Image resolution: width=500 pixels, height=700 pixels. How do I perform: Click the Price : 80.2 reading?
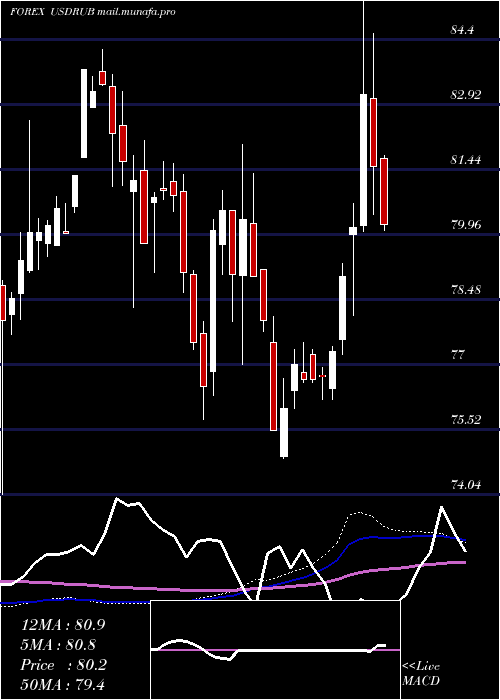click(64, 665)
